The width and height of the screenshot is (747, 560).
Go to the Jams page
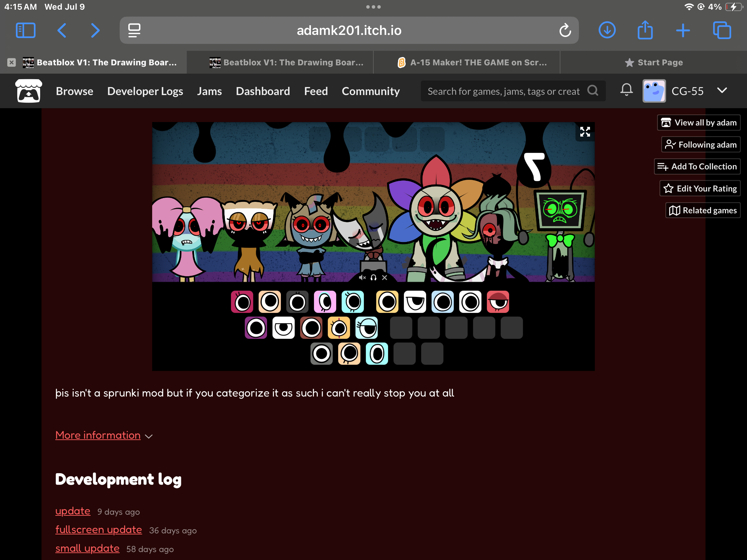(x=210, y=91)
